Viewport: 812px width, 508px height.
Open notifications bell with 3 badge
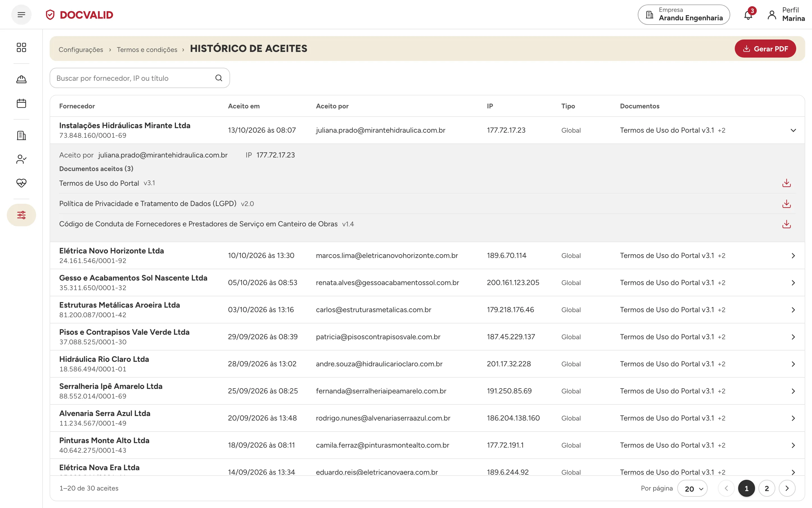tap(749, 15)
